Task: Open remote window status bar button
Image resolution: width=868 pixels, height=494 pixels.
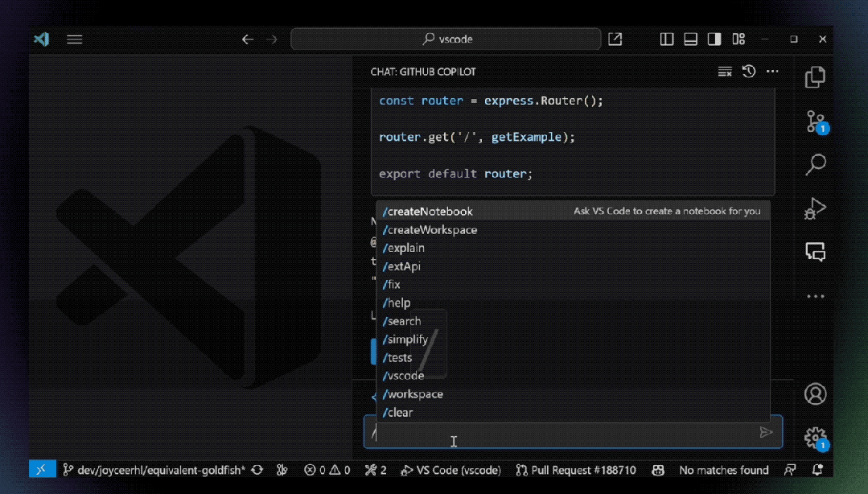Action: click(42, 470)
